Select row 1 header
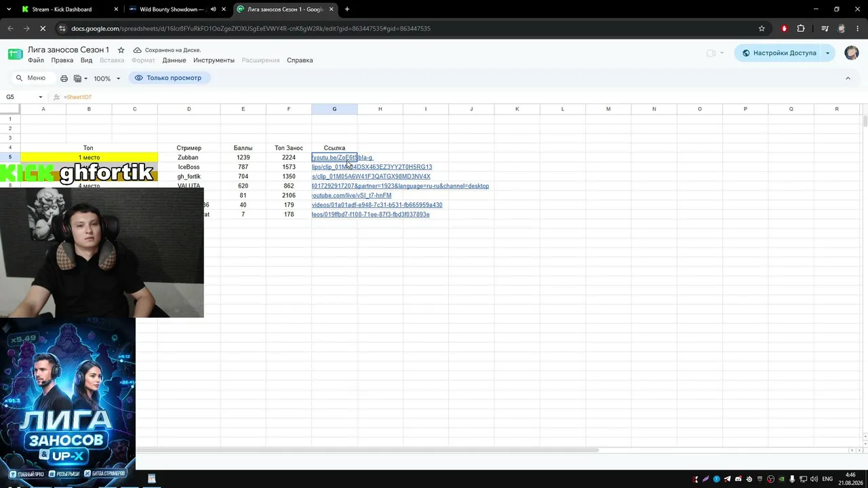Image resolution: width=868 pixels, height=488 pixels. point(10,119)
